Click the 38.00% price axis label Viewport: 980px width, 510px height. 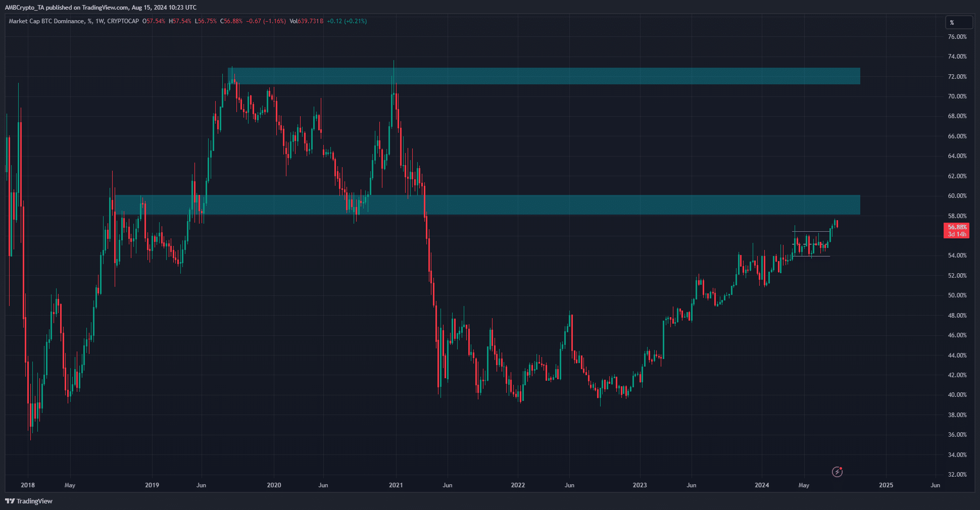957,415
